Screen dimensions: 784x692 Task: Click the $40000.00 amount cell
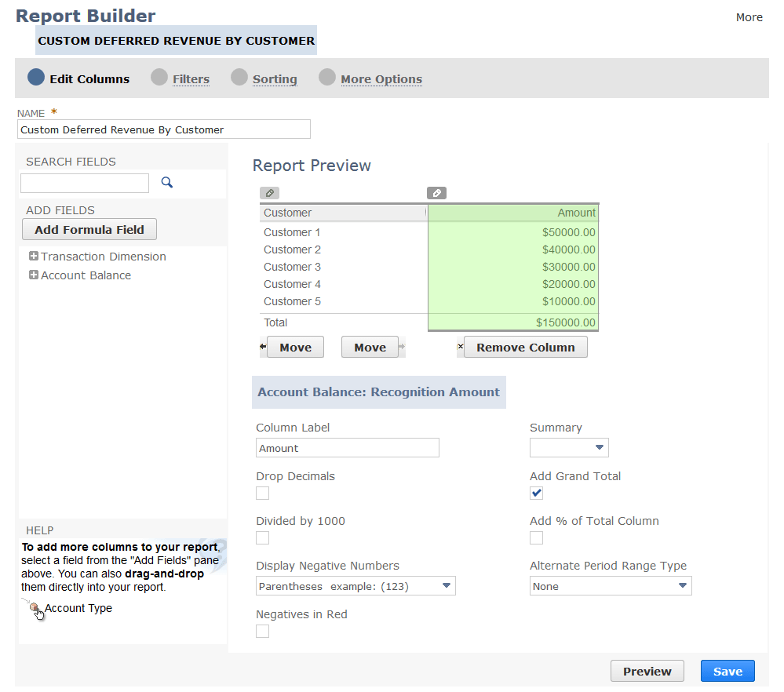pyautogui.click(x=568, y=249)
